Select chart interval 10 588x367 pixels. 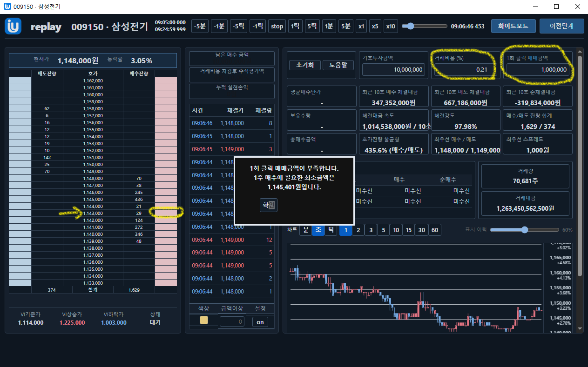point(396,230)
